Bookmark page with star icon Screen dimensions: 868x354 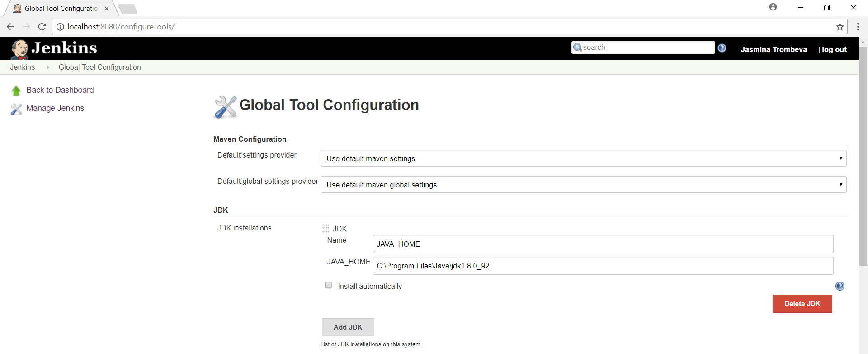click(x=840, y=27)
